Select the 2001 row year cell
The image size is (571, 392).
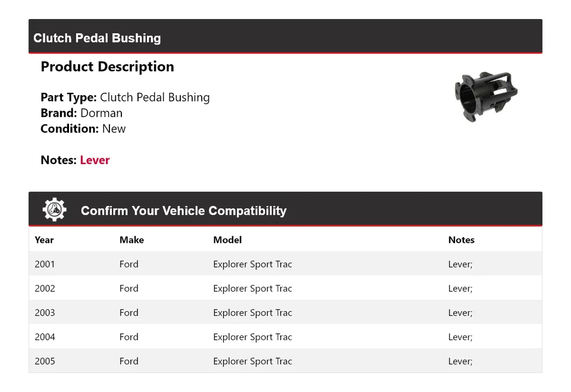coord(45,264)
